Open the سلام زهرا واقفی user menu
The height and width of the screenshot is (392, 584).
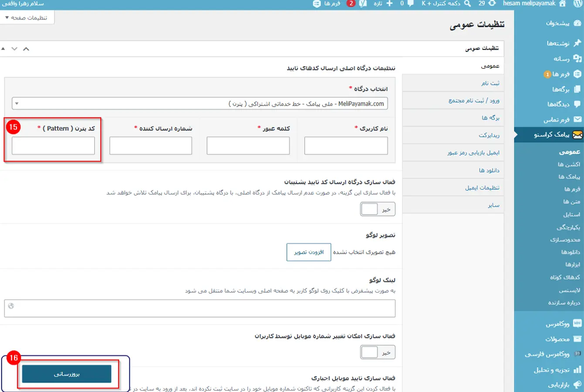(23, 3)
